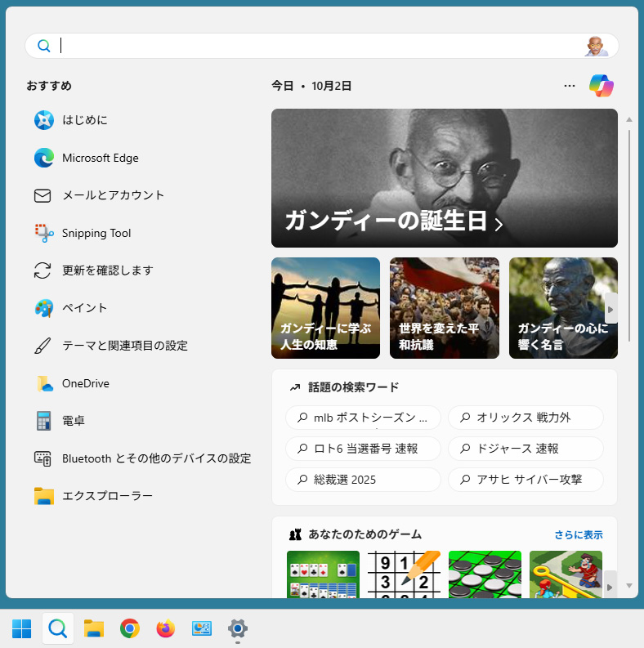Click the Copilot icon in search panel
644x648 pixels.
click(x=602, y=86)
